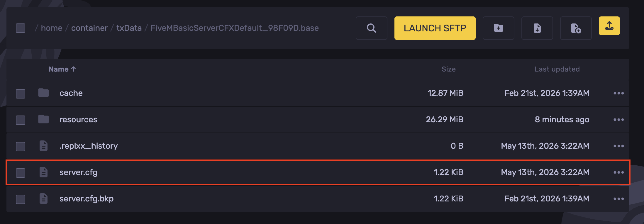This screenshot has height=224, width=644.
Task: Go to the txData breadcrumb
Action: point(129,28)
